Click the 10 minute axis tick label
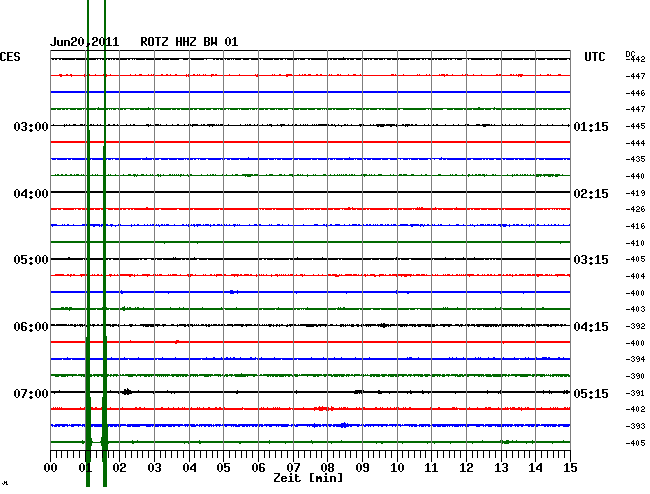 [397, 468]
